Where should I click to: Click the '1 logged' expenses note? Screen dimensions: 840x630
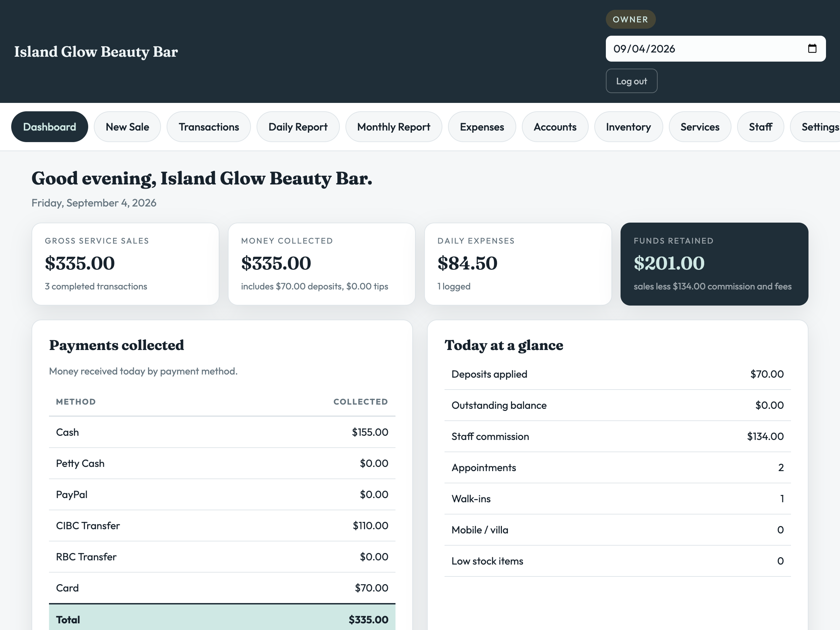coord(454,286)
